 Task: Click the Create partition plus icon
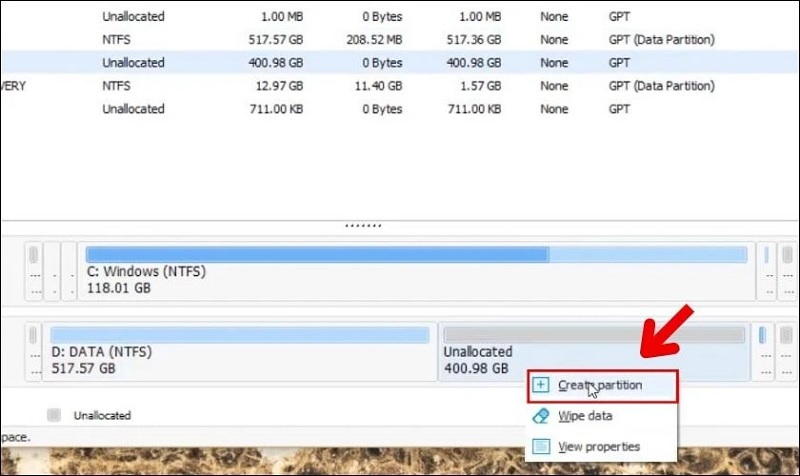[x=541, y=385]
